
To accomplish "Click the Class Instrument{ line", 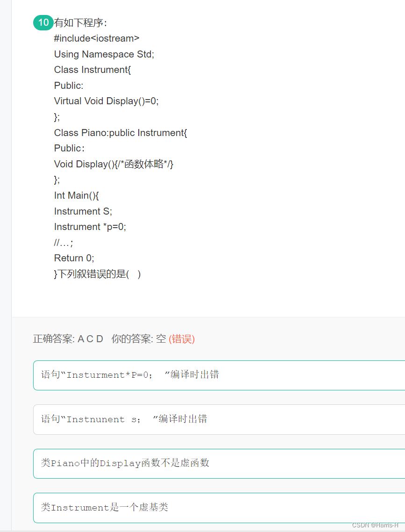I will click(92, 70).
